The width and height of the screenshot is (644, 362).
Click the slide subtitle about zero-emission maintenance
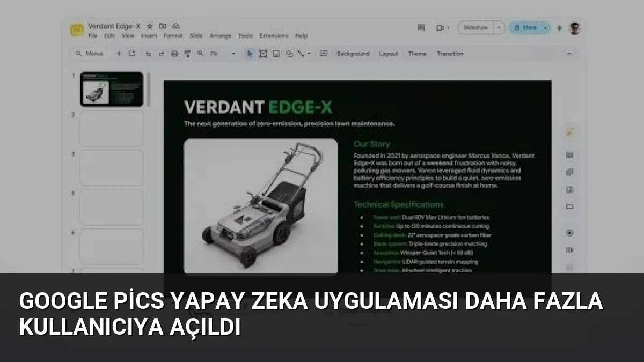pos(290,123)
